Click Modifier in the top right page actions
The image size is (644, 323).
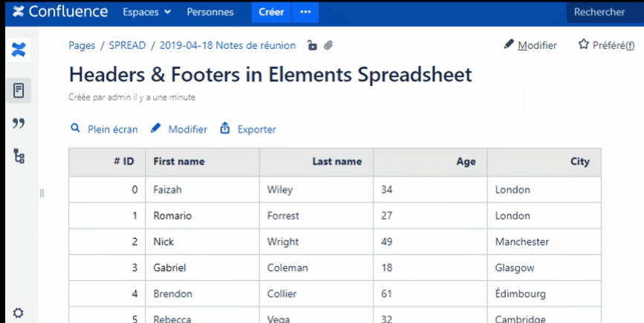(x=530, y=45)
